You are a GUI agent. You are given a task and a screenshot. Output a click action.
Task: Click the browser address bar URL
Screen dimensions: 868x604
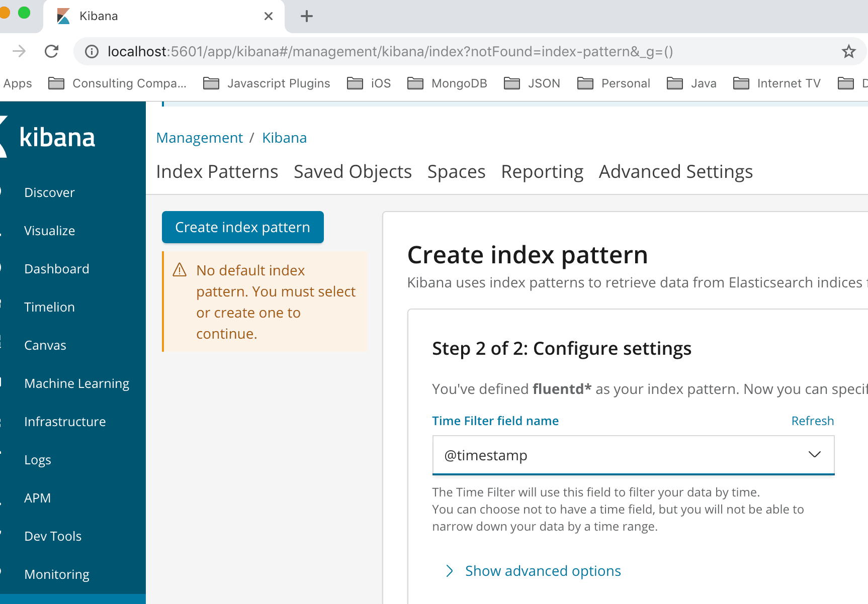pyautogui.click(x=390, y=51)
